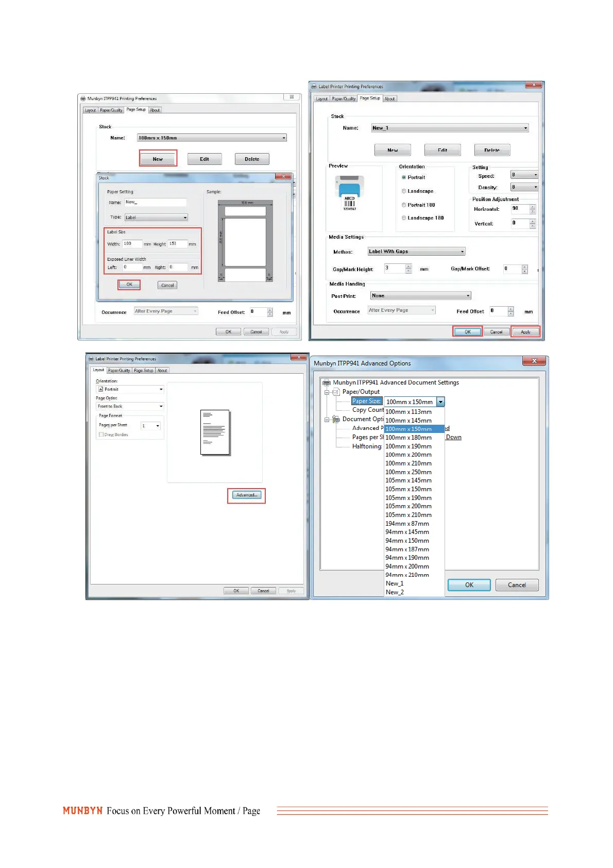Open the Stock Name dropdown showing New_1
613x868 pixels.
click(450, 128)
